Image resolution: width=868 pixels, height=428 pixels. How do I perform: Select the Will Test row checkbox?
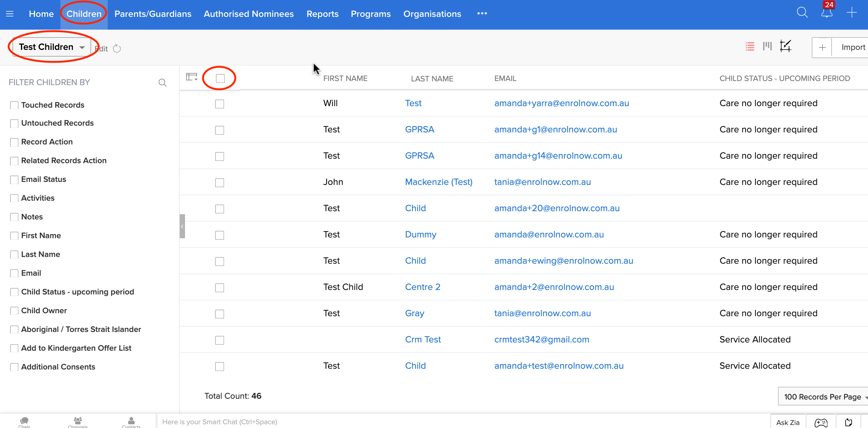[220, 104]
